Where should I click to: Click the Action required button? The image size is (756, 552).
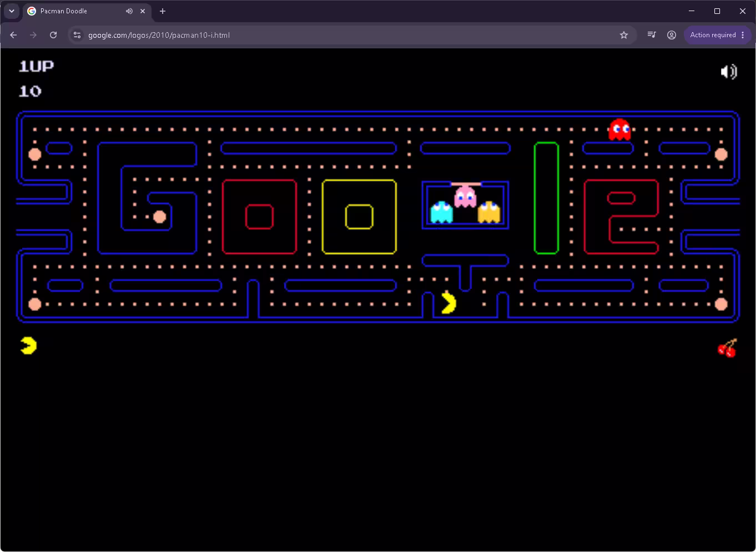(x=717, y=35)
